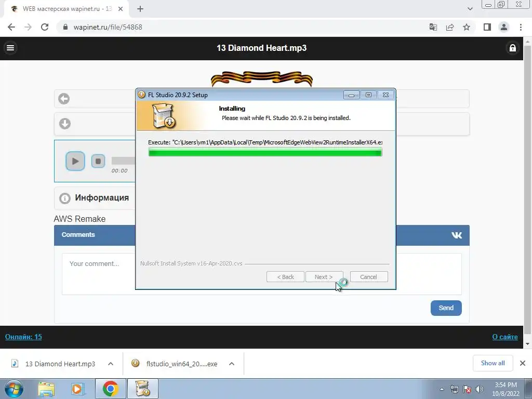Open Windows Explorer from taskbar

(46, 389)
